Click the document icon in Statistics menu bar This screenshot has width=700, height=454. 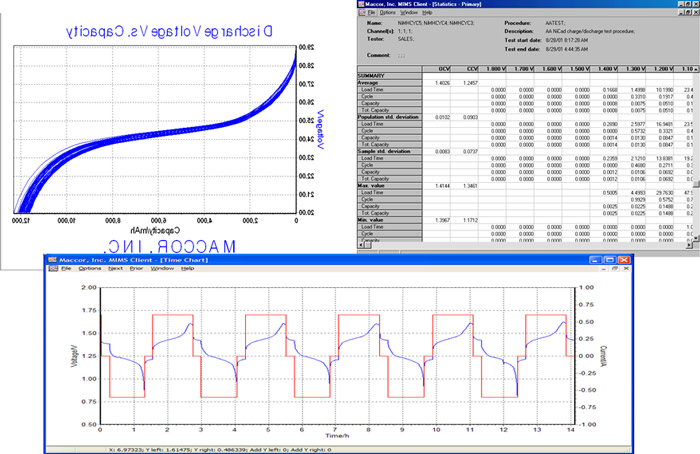click(x=362, y=12)
